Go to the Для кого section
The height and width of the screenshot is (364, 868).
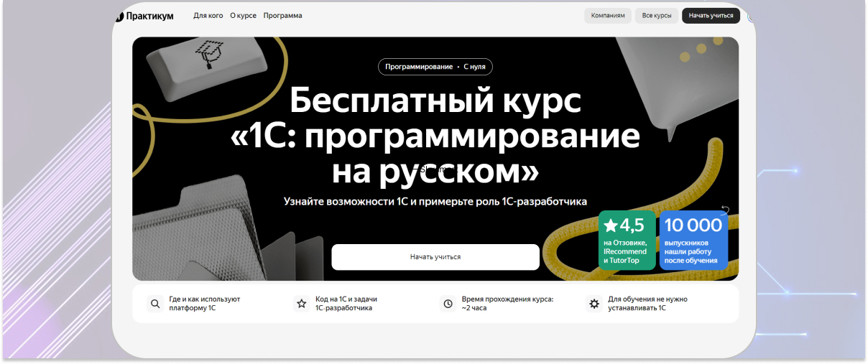point(208,16)
